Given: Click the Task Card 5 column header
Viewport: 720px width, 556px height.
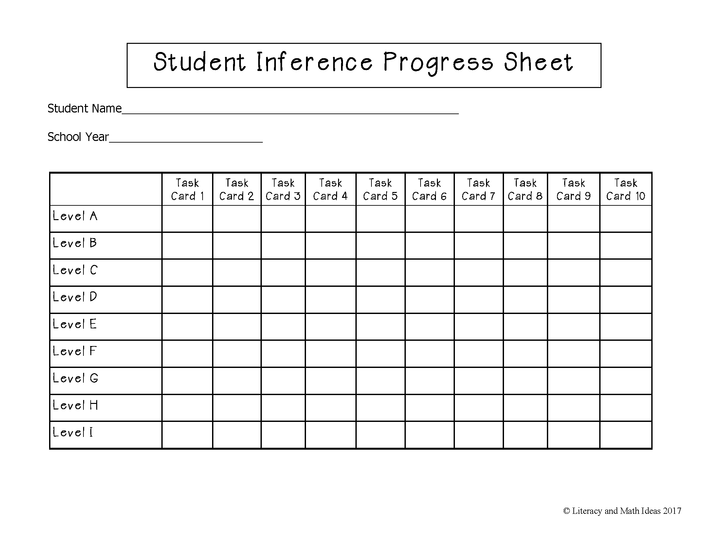Looking at the screenshot, I should pyautogui.click(x=380, y=189).
